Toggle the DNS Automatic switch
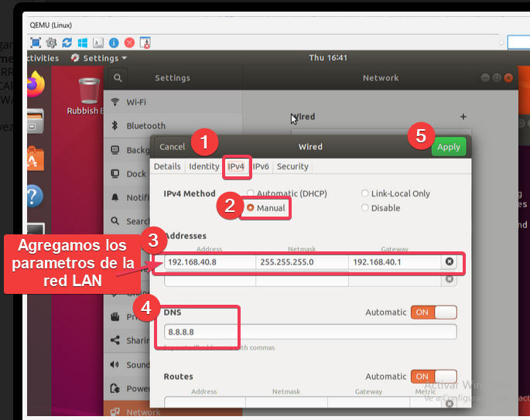 coord(433,312)
